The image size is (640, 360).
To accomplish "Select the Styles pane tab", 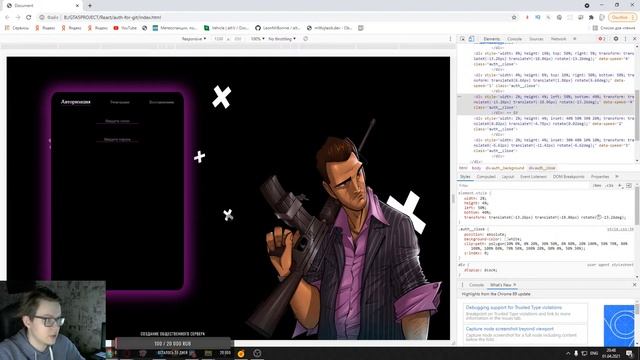I will [x=465, y=177].
